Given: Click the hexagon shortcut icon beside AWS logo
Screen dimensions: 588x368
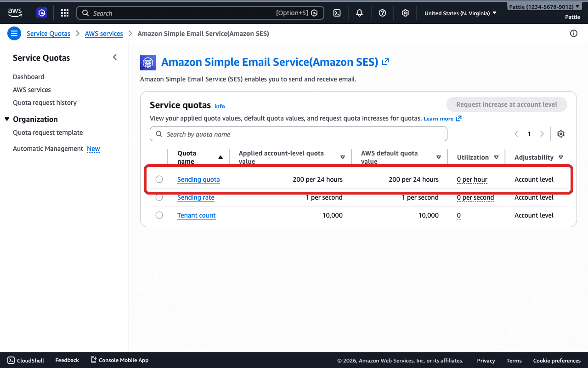Looking at the screenshot, I should click(x=42, y=13).
